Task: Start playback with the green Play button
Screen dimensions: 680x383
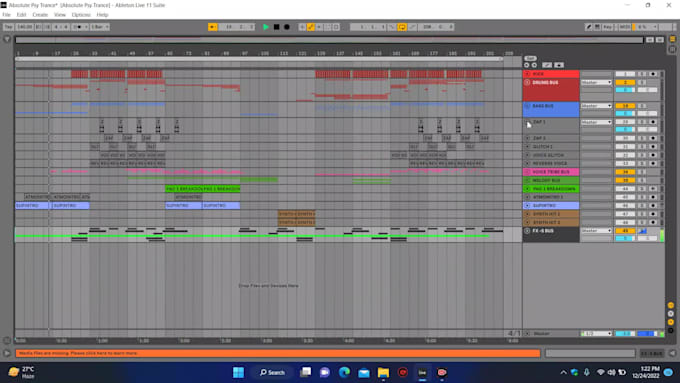Action: pyautogui.click(x=266, y=27)
